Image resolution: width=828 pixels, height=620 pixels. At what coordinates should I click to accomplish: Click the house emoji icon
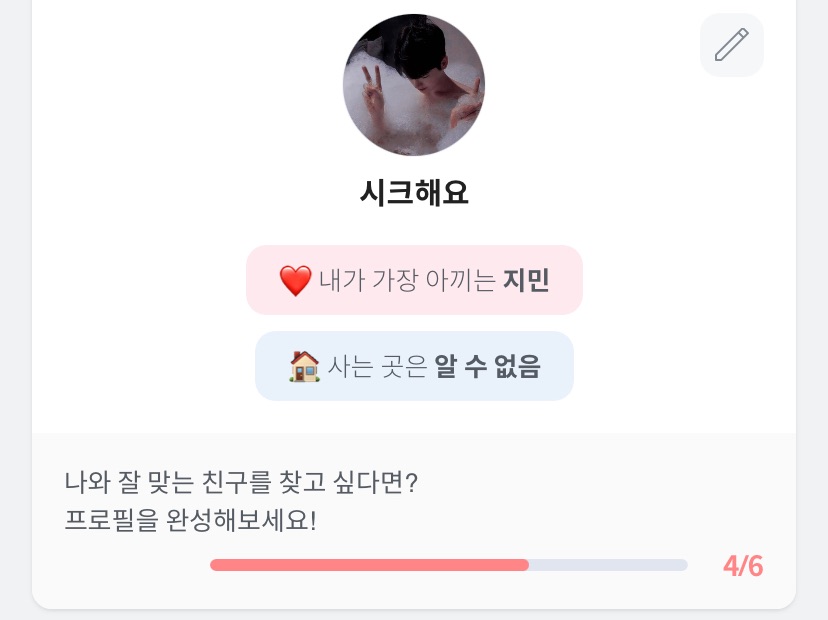[x=304, y=366]
